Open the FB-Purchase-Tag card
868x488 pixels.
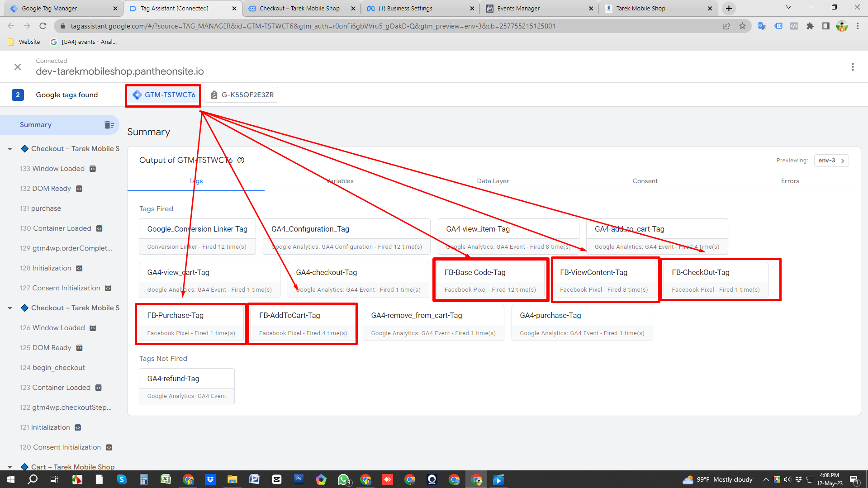191,323
